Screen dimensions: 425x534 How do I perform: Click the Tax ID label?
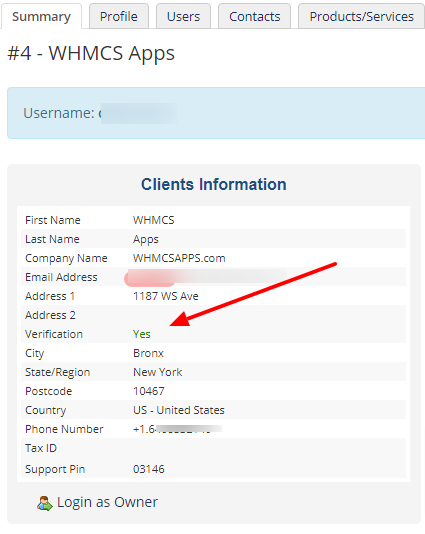click(41, 448)
